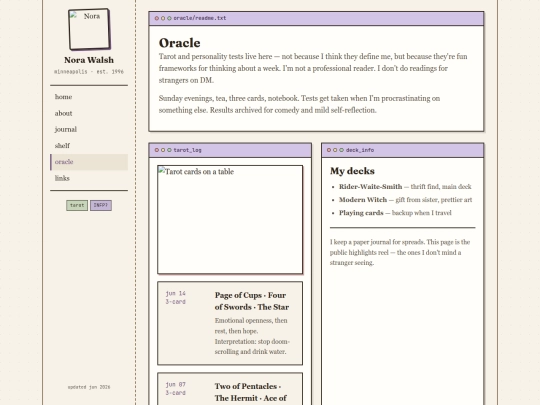Click yellow dot in deck_info titlebar
The width and height of the screenshot is (540, 405).
(x=335, y=150)
